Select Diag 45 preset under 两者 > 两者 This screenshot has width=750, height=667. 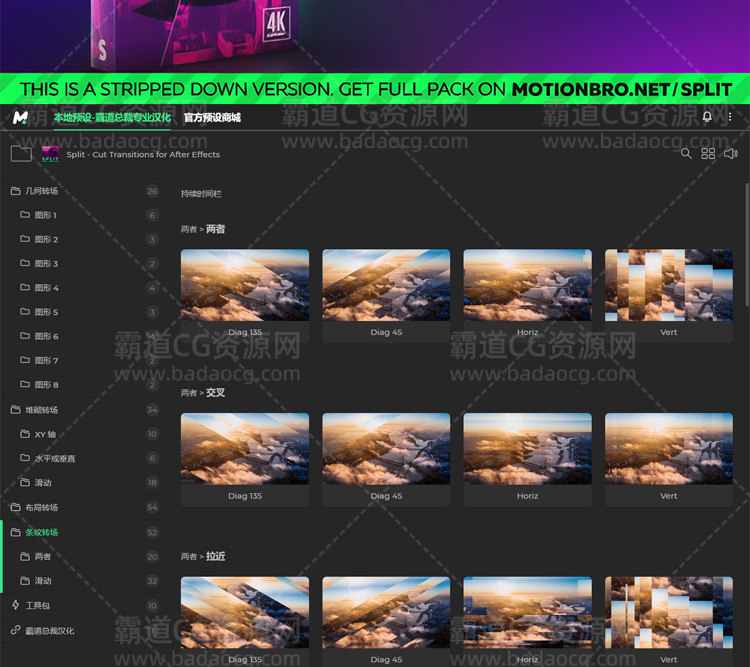(x=386, y=296)
